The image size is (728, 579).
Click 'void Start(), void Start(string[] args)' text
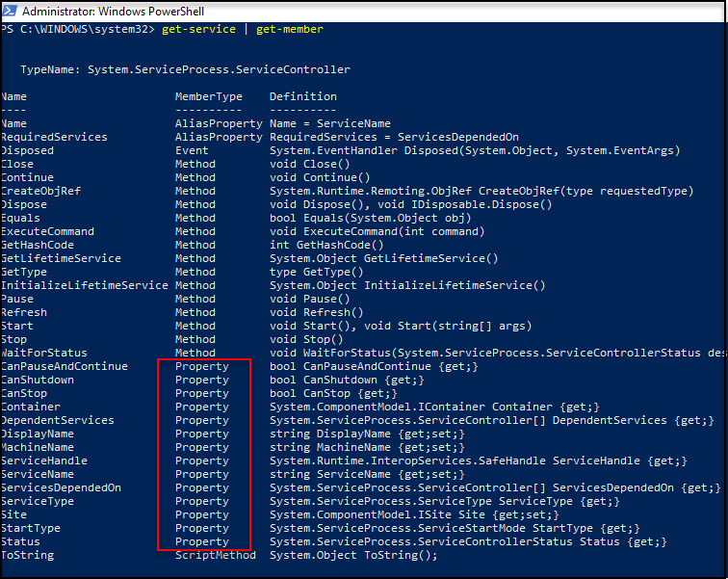click(401, 326)
